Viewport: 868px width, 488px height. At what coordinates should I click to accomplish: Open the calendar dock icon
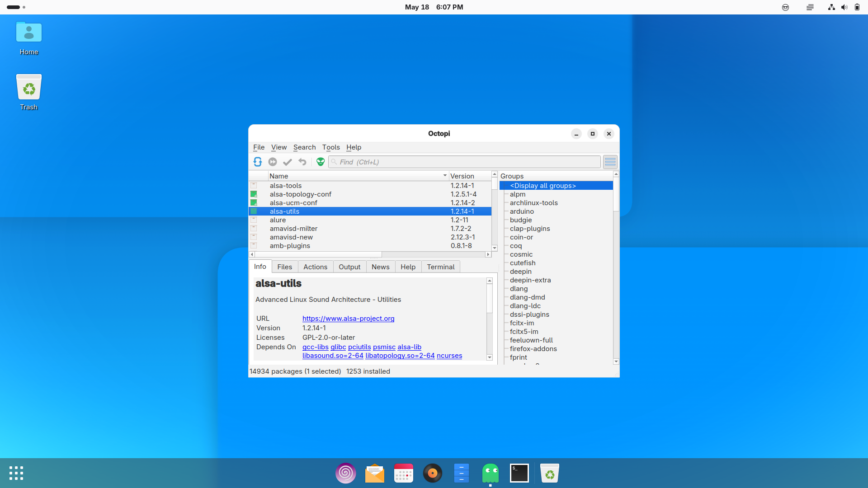pos(404,473)
